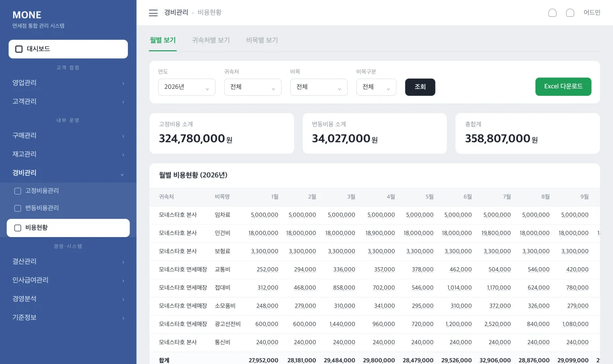Screen dimensions: 613x364
Task: Click the 비용현황 square icon
Action: point(18,228)
